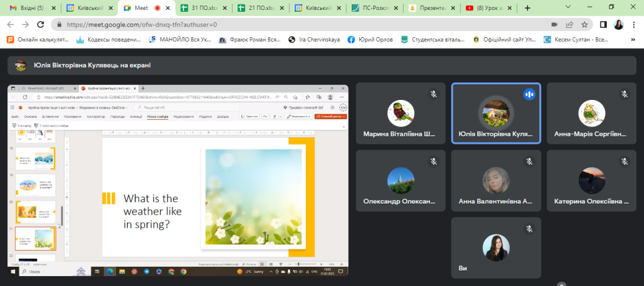Click muted mic icon on Анна-Марія's tile
This screenshot has width=644, height=286.
click(625, 94)
